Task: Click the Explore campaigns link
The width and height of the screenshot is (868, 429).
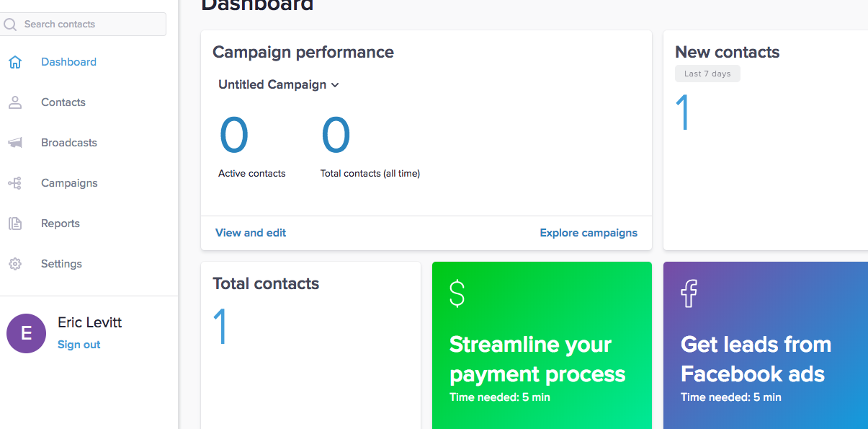Action: coord(589,233)
